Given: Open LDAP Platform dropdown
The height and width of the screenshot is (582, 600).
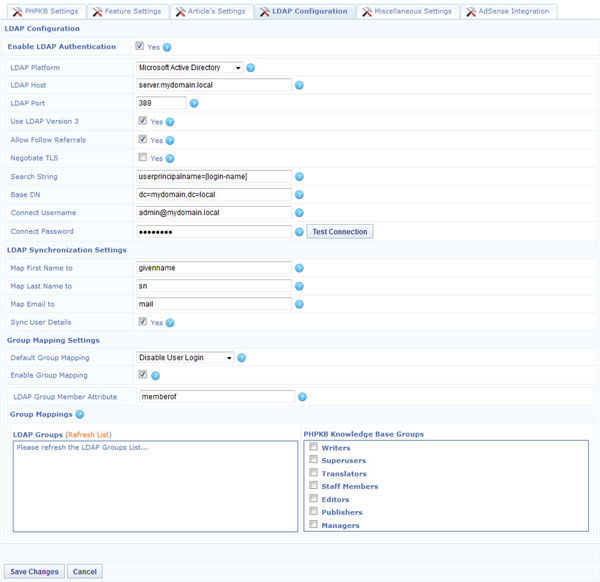Looking at the screenshot, I should point(190,68).
